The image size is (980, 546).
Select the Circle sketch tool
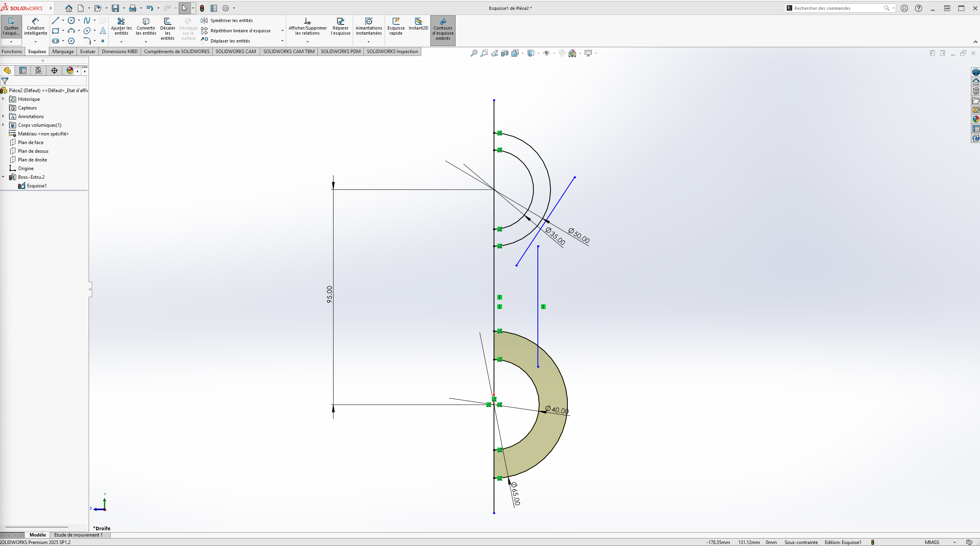click(71, 20)
